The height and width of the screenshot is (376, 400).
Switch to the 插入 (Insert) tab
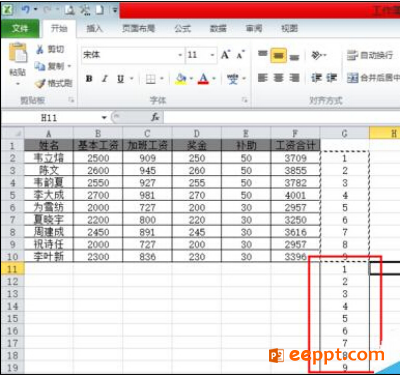coord(94,29)
